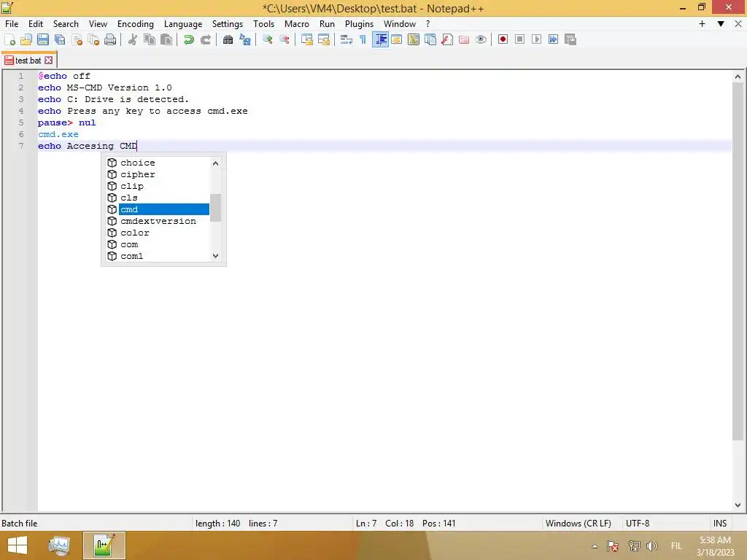Open the Document Map icon
Screen dimensions: 747x560
pos(414,39)
